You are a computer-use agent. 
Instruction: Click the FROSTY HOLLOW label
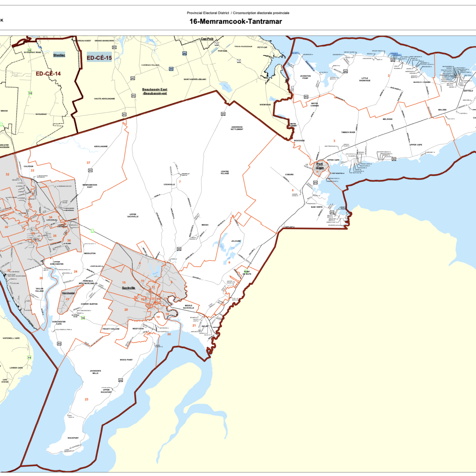click(111, 329)
